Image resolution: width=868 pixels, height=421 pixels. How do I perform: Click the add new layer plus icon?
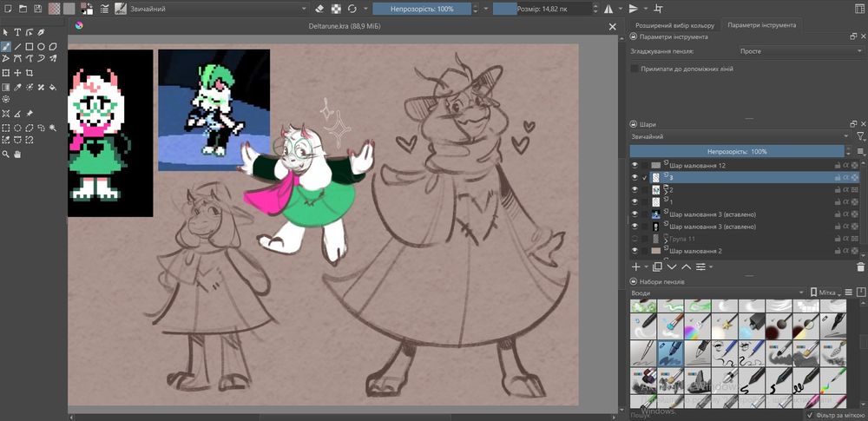(635, 267)
